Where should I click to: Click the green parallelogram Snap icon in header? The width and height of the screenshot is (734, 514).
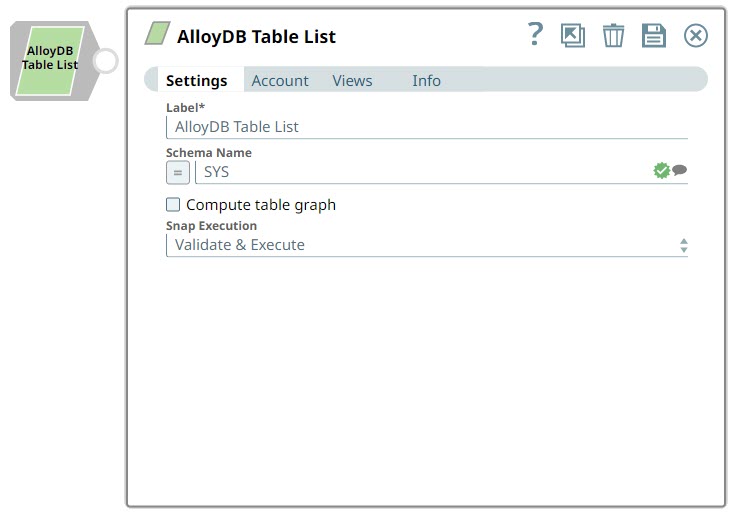[x=157, y=35]
